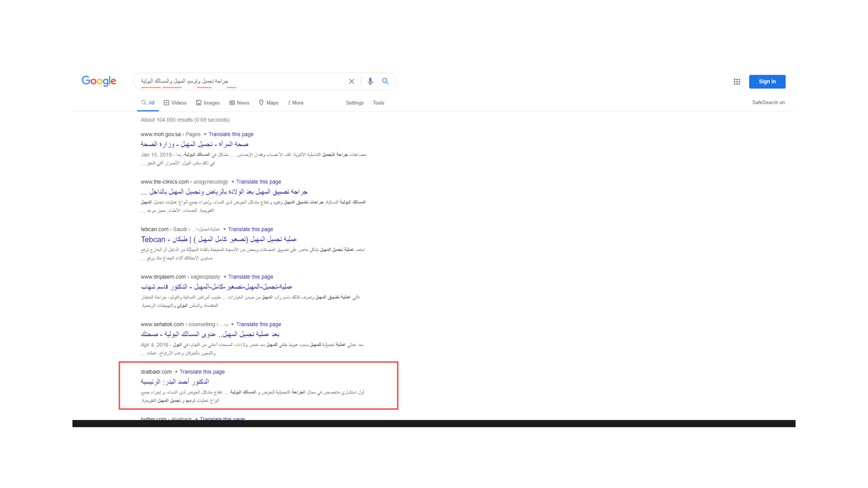The image size is (868, 488).
Task: Click the dralbadr.com URL text
Action: coord(156,372)
